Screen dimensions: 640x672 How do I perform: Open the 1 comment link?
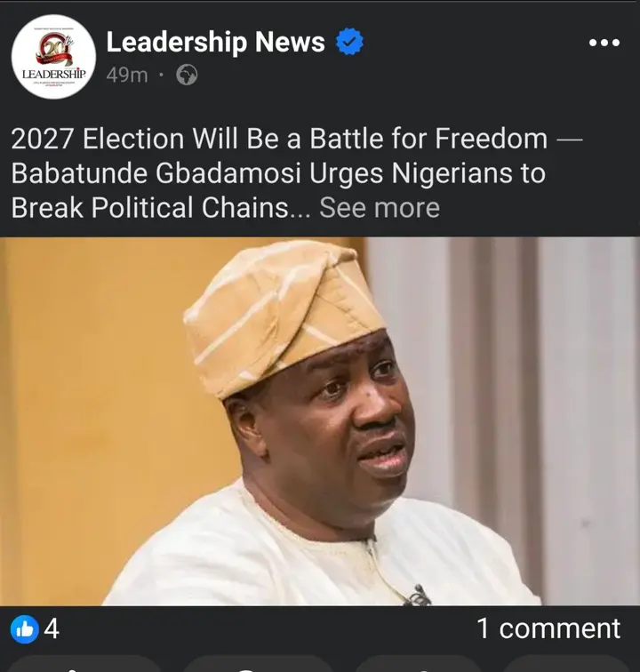point(548,628)
